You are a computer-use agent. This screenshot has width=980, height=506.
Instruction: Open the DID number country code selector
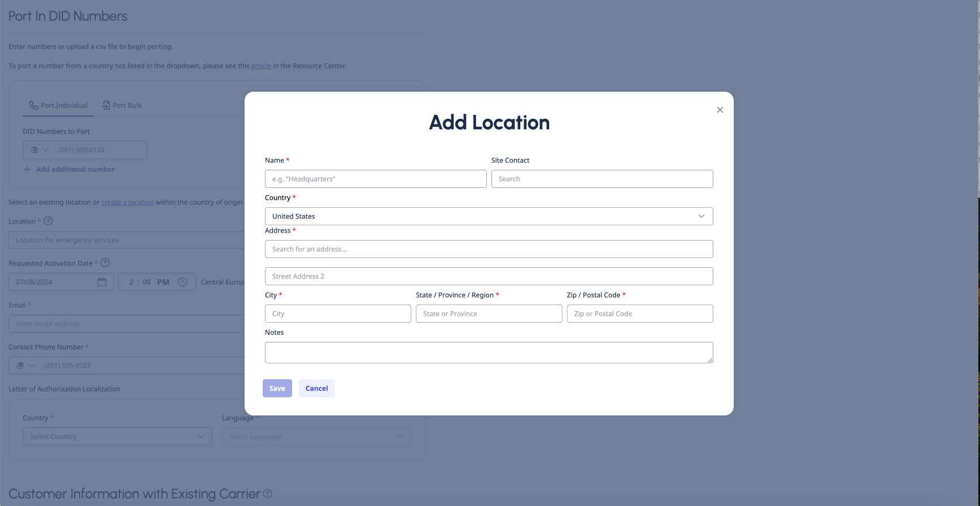coord(40,150)
